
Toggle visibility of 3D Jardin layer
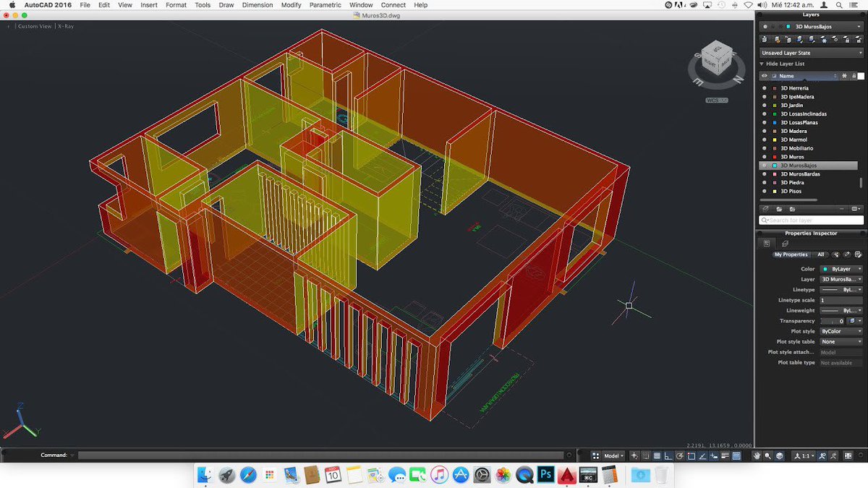[764, 105]
